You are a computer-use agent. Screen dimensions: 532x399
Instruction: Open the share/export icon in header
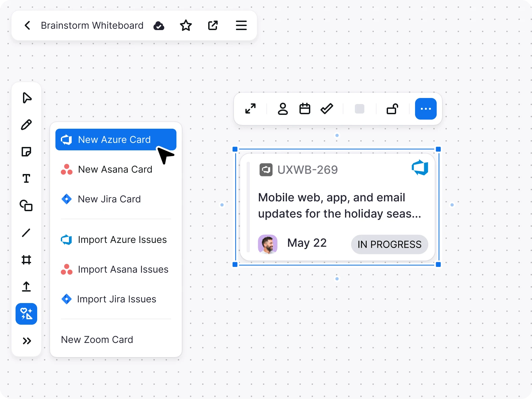213,25
